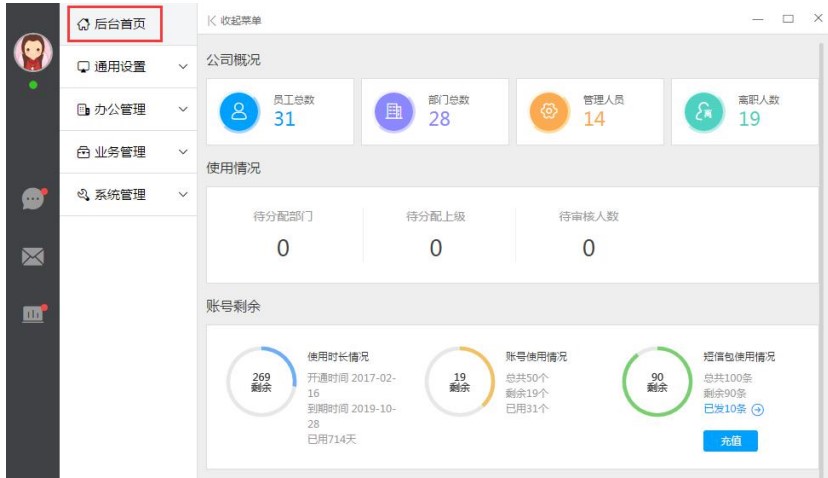Click the arrow icon beside 已发10条
Image resolution: width=828 pixels, height=478 pixels.
758,409
